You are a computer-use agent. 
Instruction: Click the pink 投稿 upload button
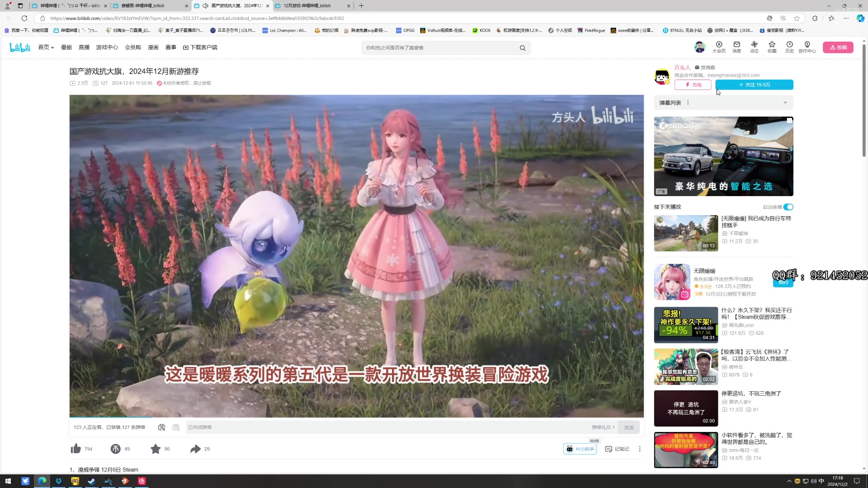coord(838,47)
